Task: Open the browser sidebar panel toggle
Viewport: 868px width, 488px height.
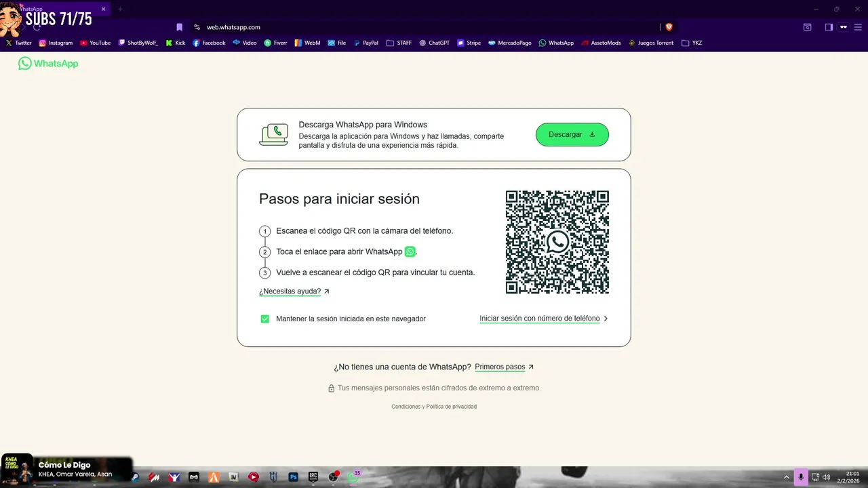Action: (x=829, y=27)
